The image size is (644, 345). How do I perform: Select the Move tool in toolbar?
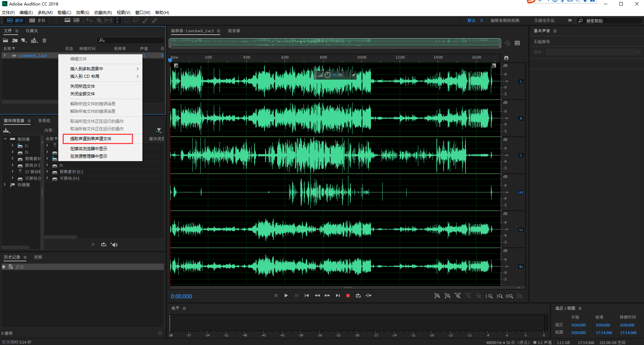coord(89,21)
